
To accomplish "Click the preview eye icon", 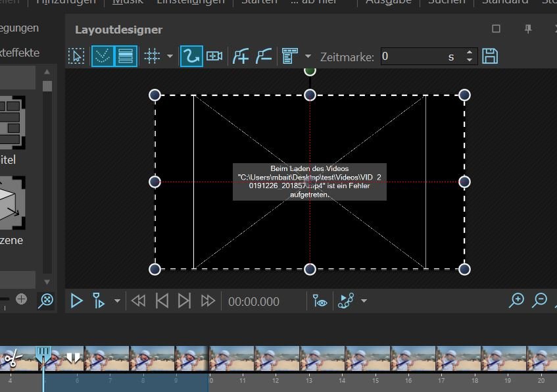I will click(320, 301).
